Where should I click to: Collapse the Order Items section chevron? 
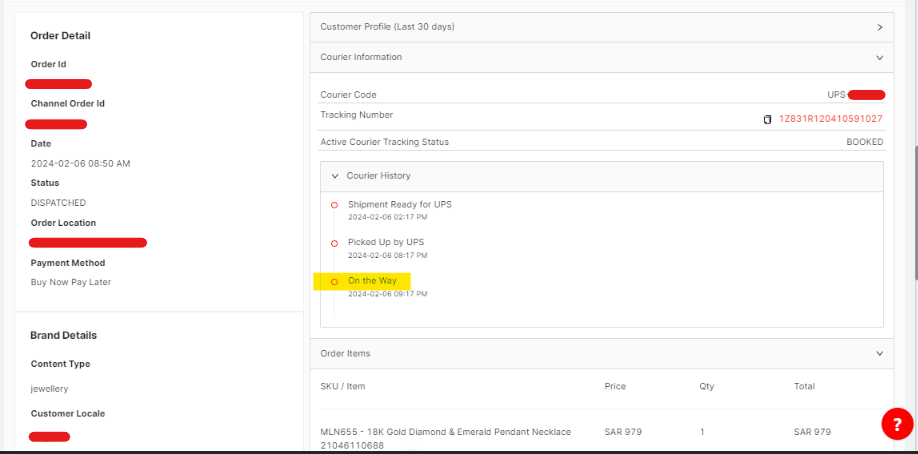click(879, 354)
